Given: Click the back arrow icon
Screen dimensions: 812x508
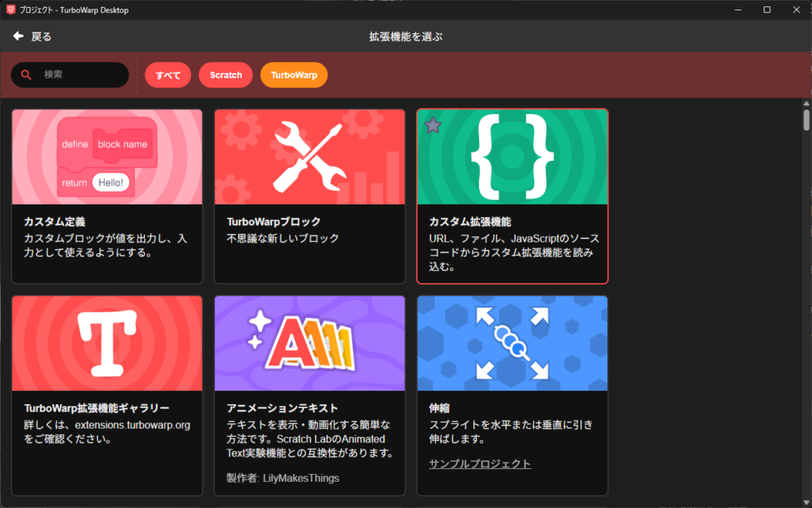Looking at the screenshot, I should pyautogui.click(x=18, y=36).
